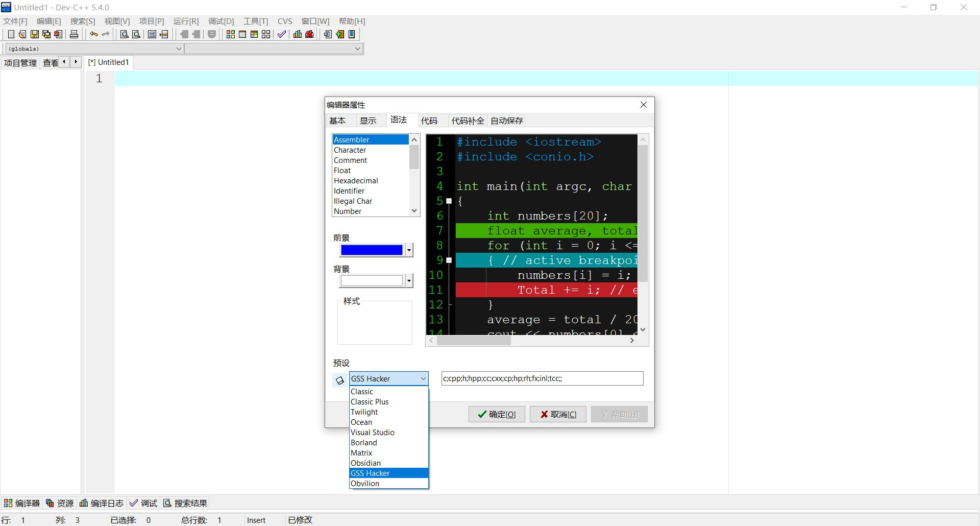Choose Obsidian preset from the list
Image resolution: width=980 pixels, height=526 pixels.
click(x=365, y=463)
